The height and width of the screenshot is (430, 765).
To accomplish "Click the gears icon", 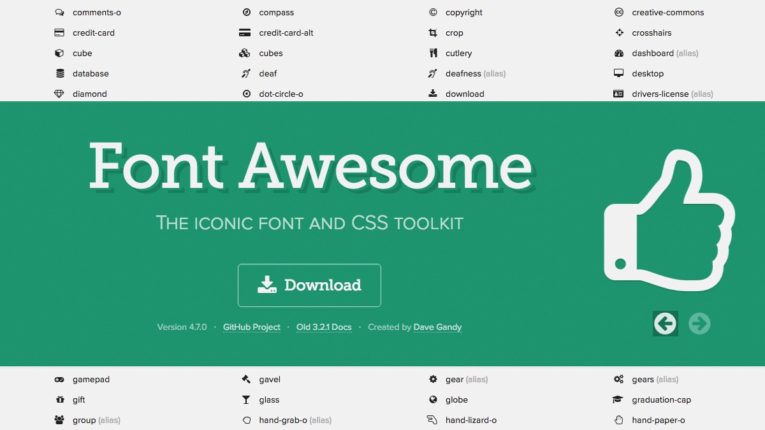I will pos(619,379).
